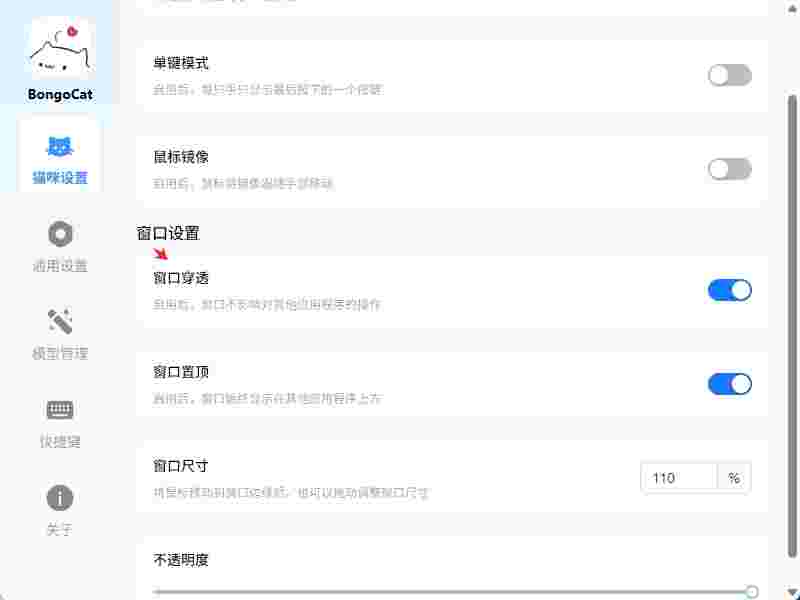This screenshot has width=800, height=600.
Task: Click the 通用设置 gear icon
Action: (60, 234)
